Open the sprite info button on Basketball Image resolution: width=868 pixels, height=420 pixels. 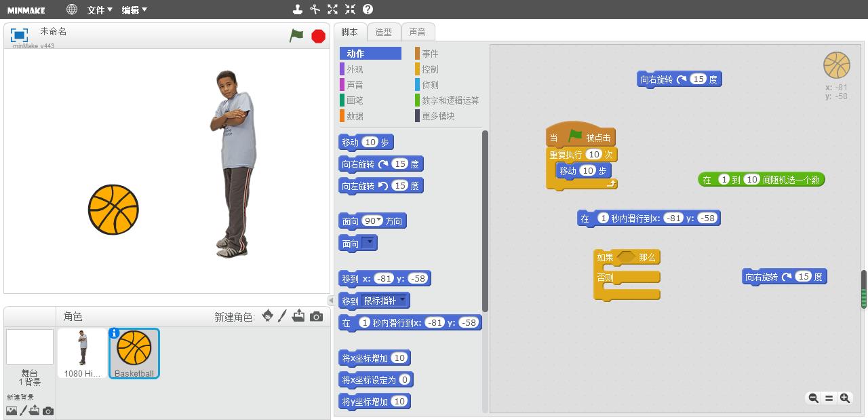coord(114,333)
